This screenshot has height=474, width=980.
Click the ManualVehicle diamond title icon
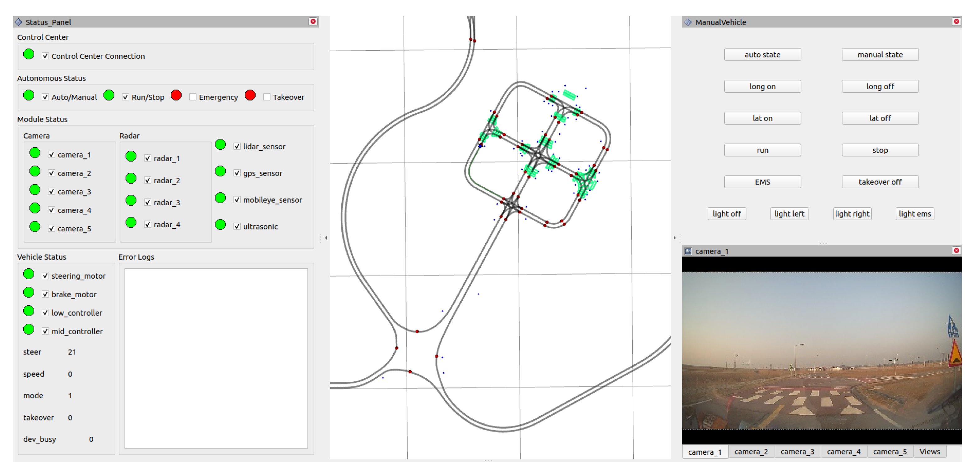[x=688, y=22]
